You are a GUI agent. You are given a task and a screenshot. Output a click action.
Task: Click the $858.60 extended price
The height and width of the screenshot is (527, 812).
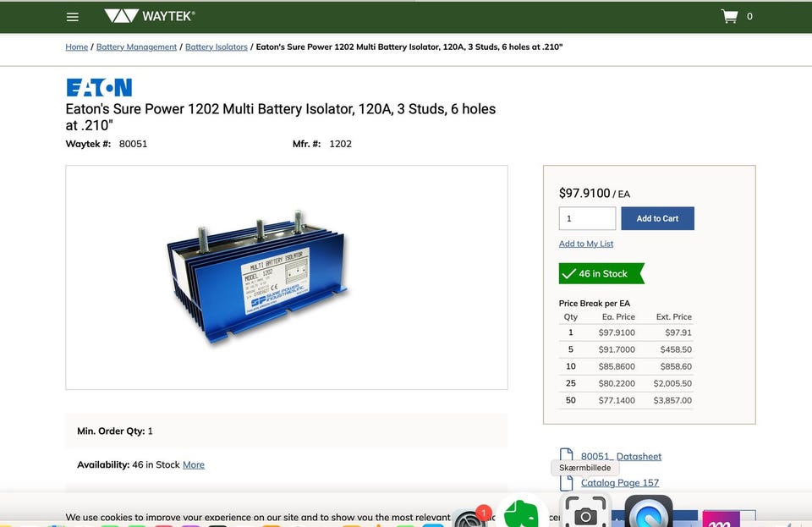pos(676,366)
